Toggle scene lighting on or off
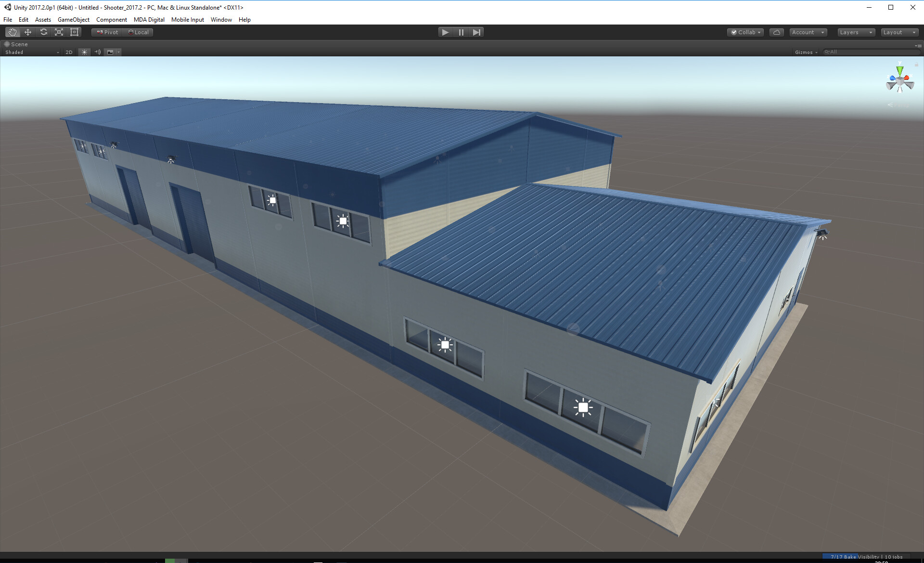Screen dimensions: 924x563 [84, 52]
